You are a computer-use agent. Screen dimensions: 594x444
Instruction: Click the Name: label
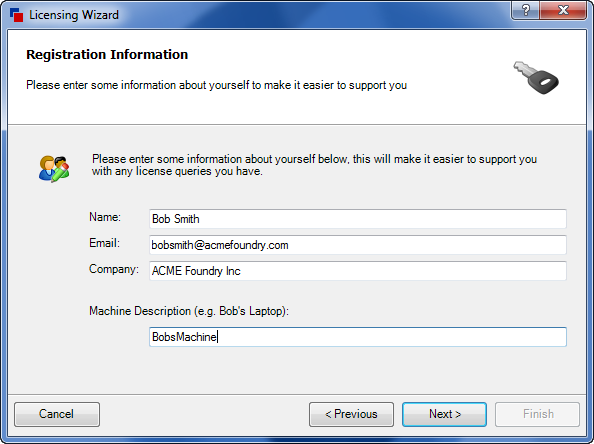click(105, 217)
